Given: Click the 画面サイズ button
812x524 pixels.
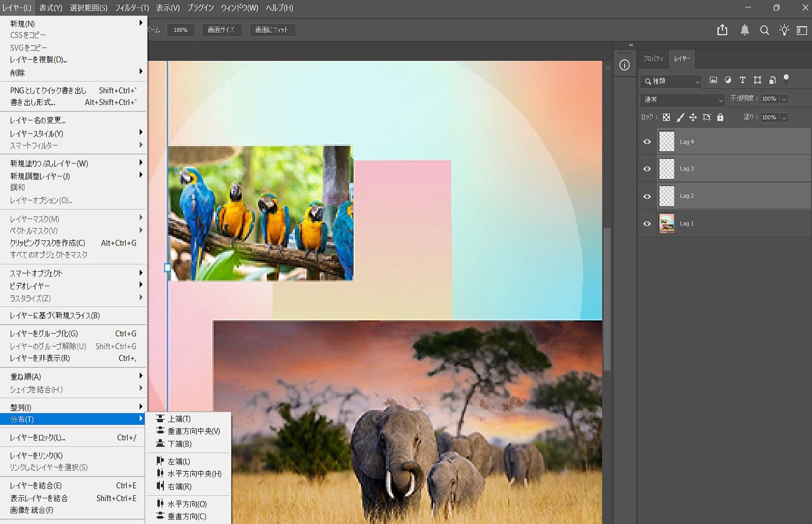Looking at the screenshot, I should click(221, 30).
